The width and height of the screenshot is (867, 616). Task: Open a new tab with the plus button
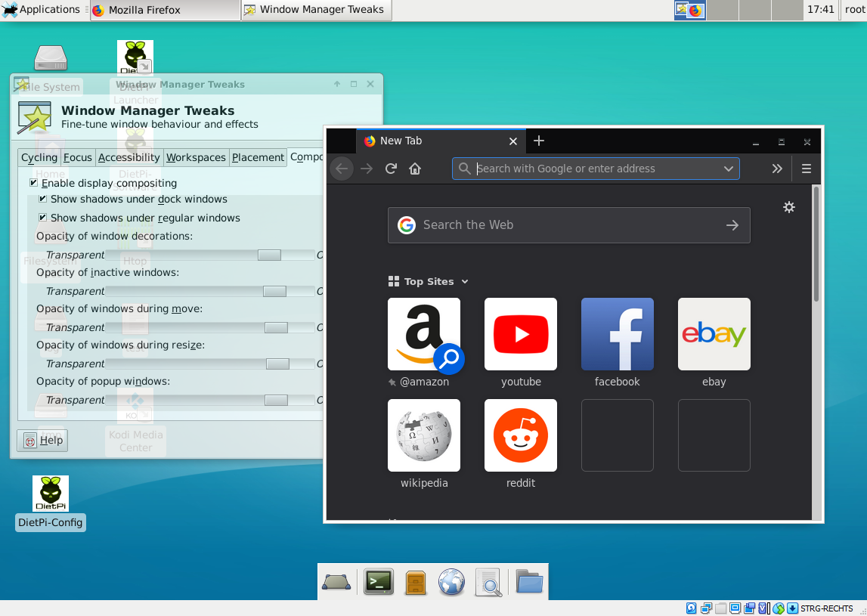pos(538,141)
